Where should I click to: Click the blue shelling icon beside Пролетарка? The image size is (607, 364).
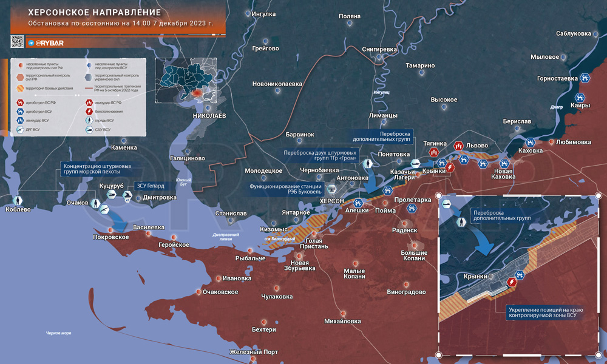point(412,208)
